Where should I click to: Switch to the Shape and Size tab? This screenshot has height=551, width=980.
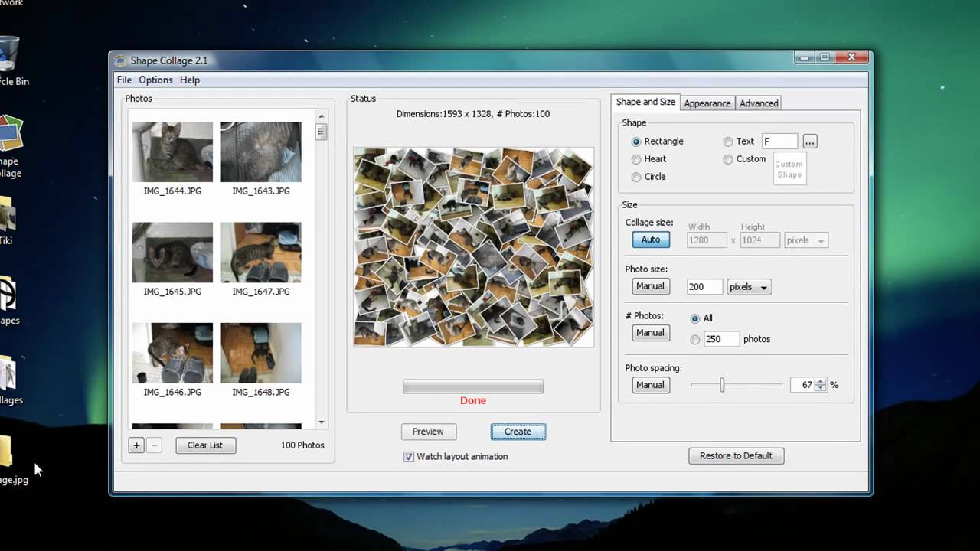[645, 102]
